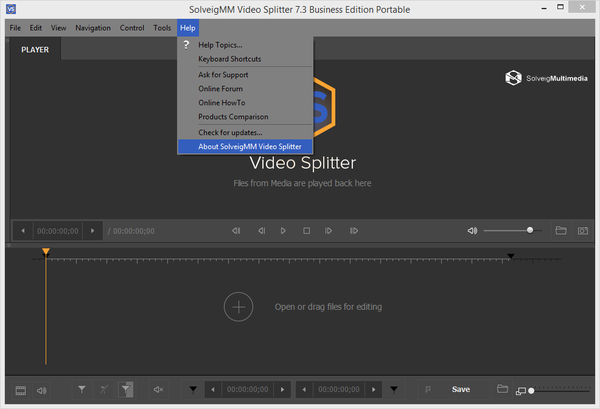Step player timecode forward arrow
Image resolution: width=600 pixels, height=409 pixels.
click(x=92, y=231)
